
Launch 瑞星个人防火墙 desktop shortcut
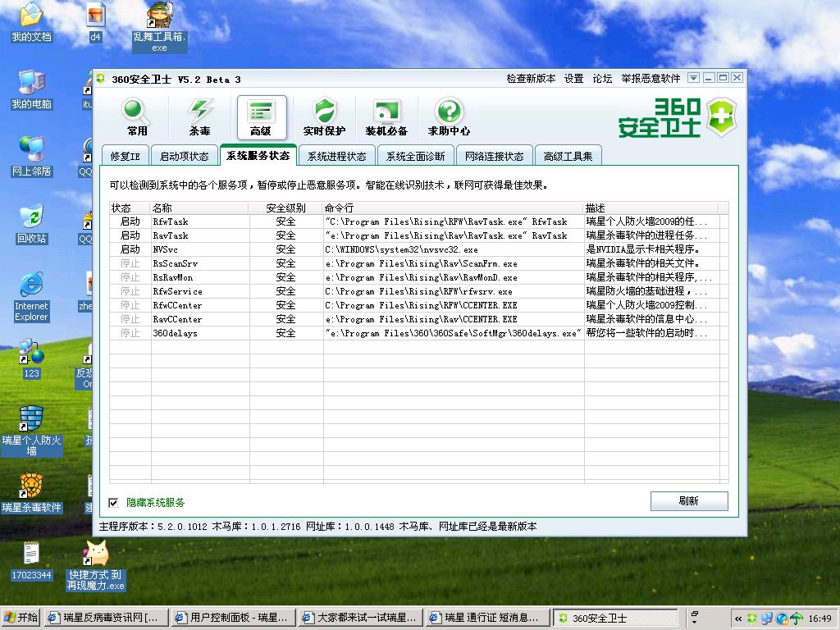tap(32, 431)
